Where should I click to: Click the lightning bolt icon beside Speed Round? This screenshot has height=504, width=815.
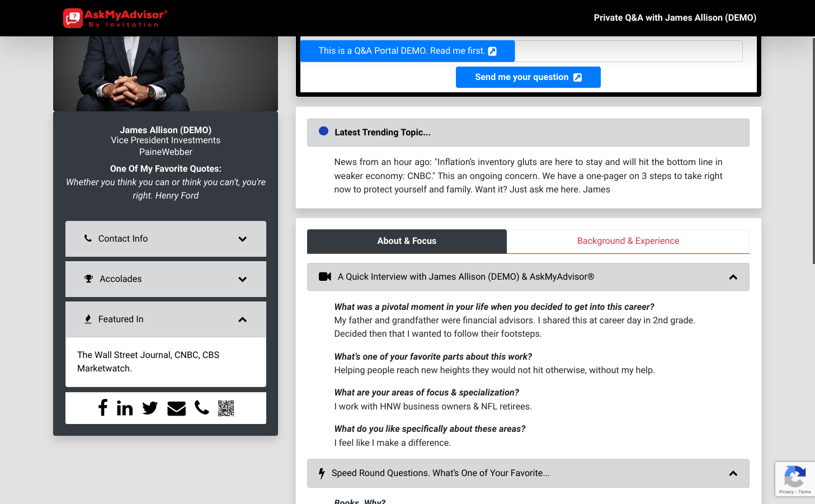tap(322, 473)
